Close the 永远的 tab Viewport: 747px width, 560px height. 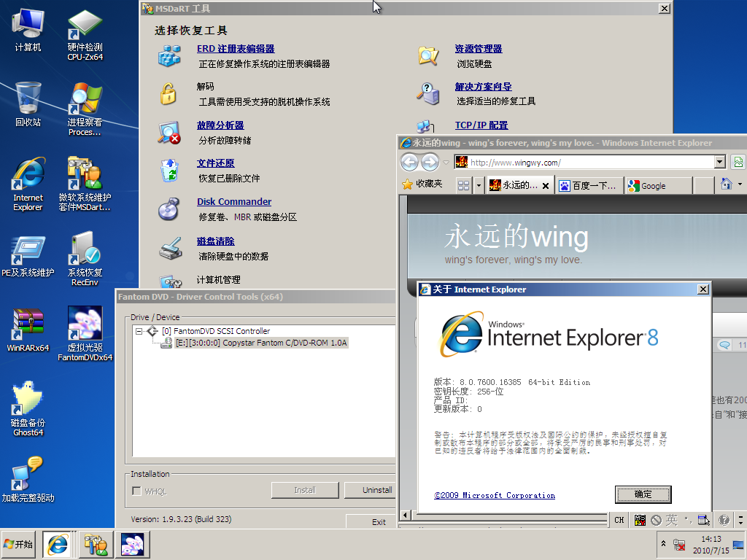coord(546,186)
